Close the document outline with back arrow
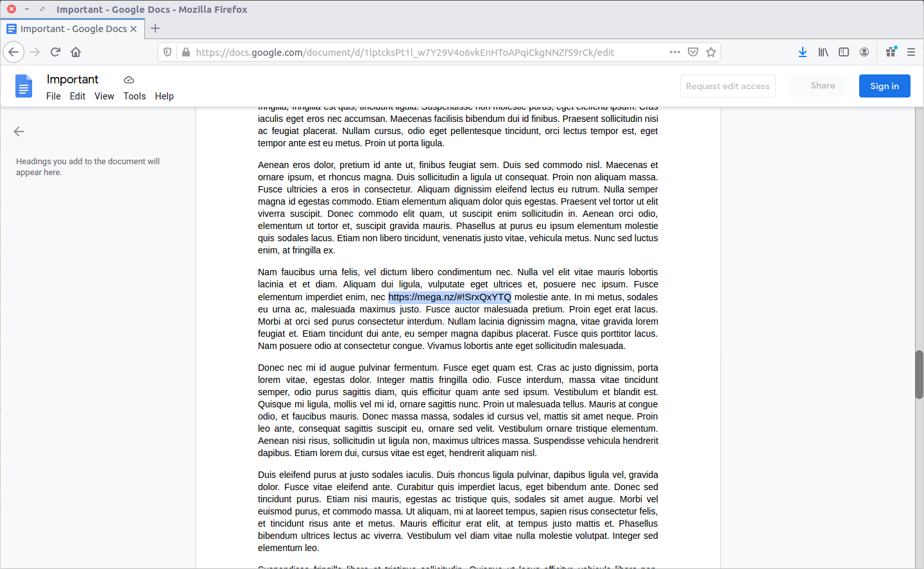This screenshot has height=569, width=924. pyautogui.click(x=19, y=132)
